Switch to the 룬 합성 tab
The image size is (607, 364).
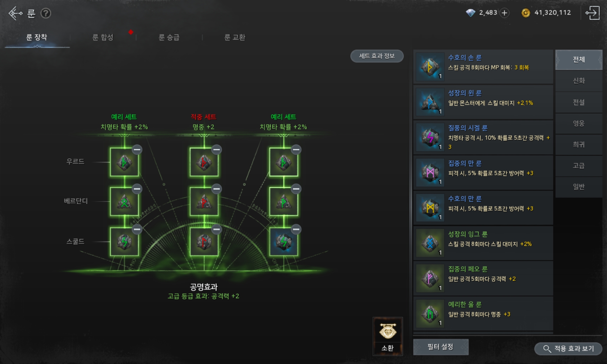pyautogui.click(x=103, y=37)
